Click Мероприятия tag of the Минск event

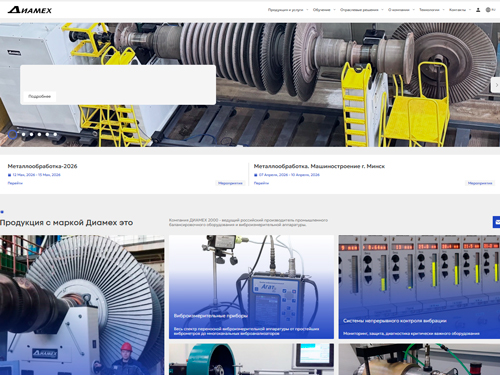480,183
